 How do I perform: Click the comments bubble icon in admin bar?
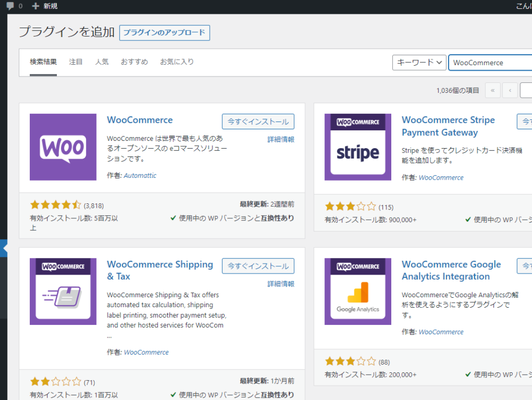[10, 6]
